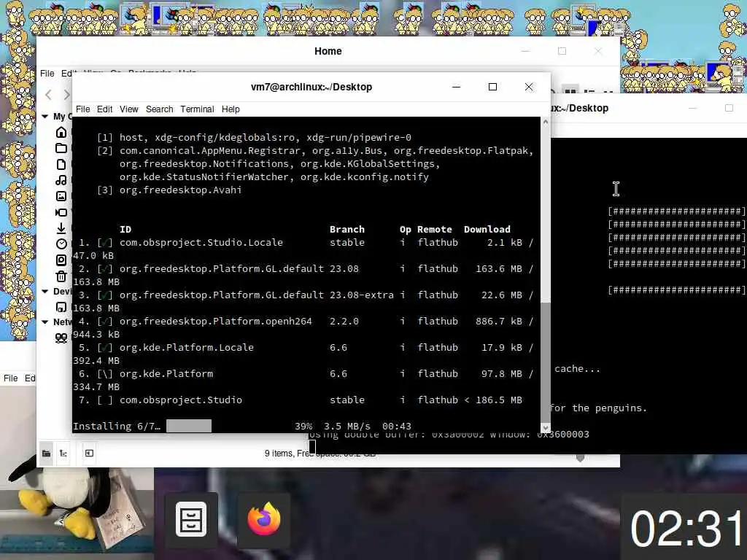Show tree view in sidebar status button

pyautogui.click(x=63, y=454)
